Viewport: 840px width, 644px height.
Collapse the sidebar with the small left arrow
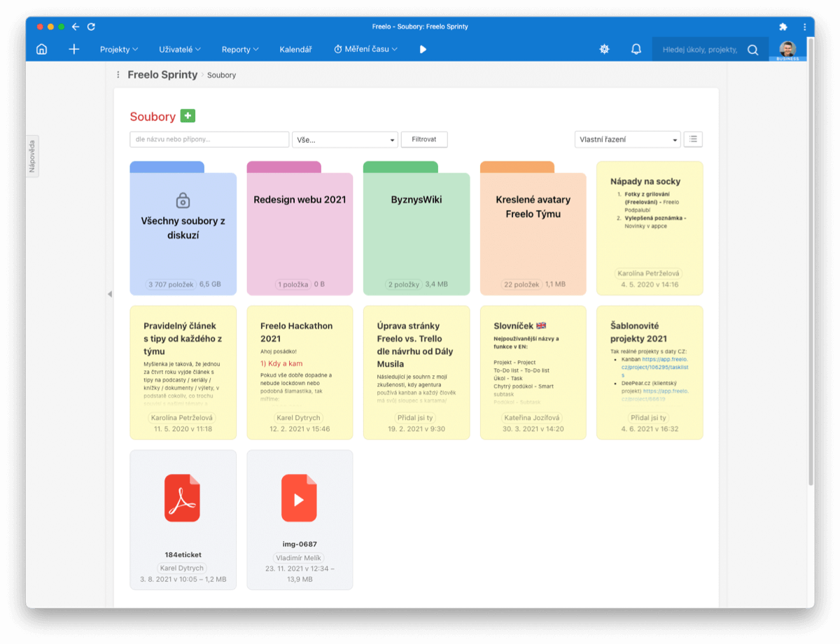coord(109,294)
